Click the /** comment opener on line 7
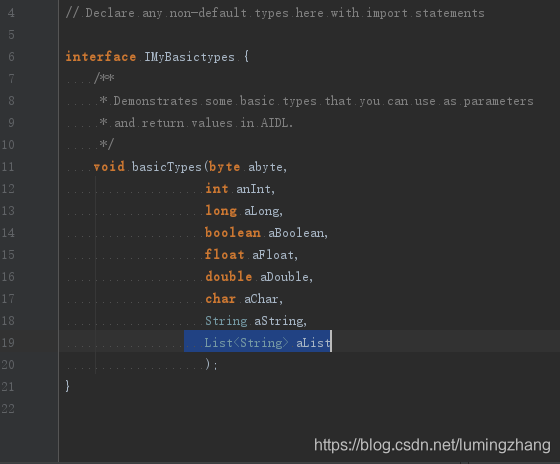560x464 pixels. click(104, 78)
